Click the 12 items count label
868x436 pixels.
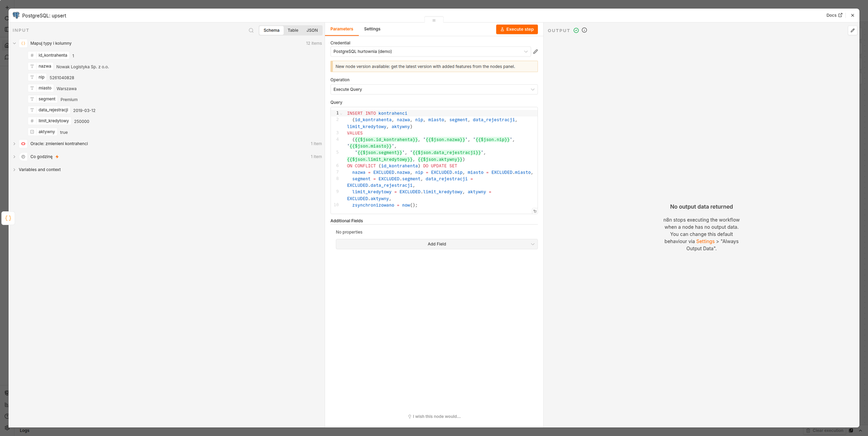point(314,43)
